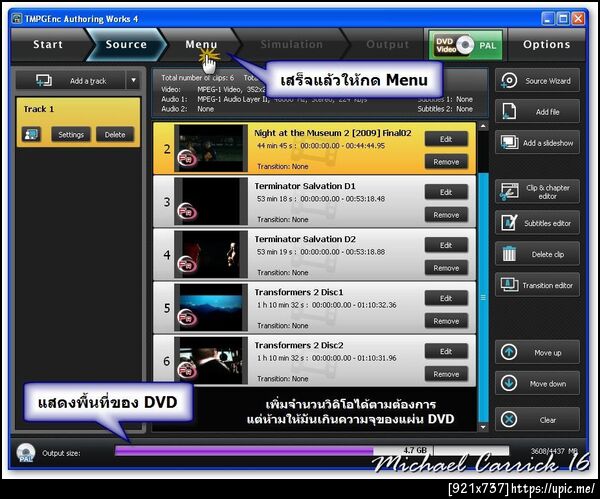Expand the Add a track dropdown arrow
This screenshot has width=600, height=499.
pyautogui.click(x=133, y=81)
